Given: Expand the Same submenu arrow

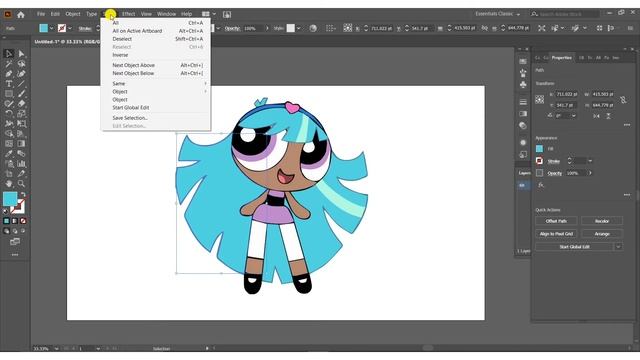Looking at the screenshot, I should point(205,83).
